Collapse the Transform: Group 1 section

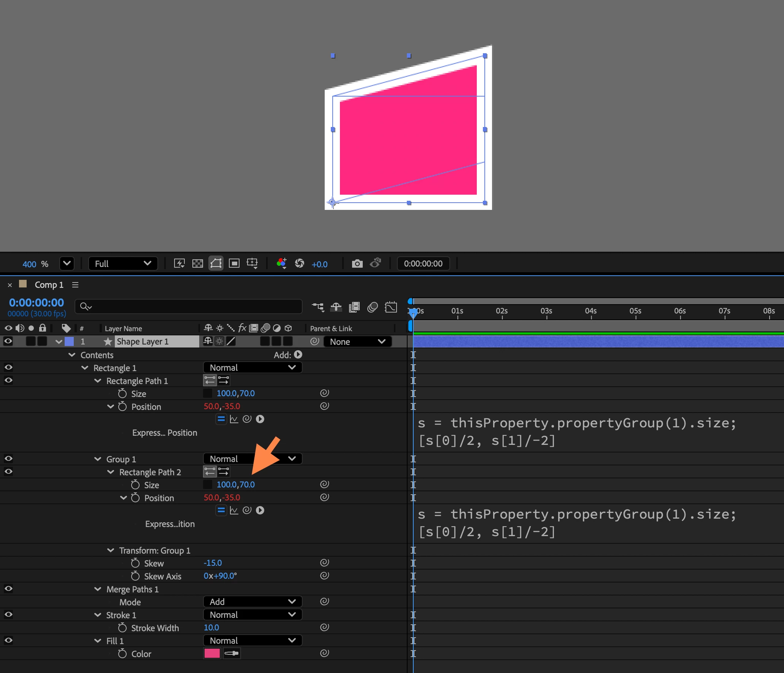point(111,550)
